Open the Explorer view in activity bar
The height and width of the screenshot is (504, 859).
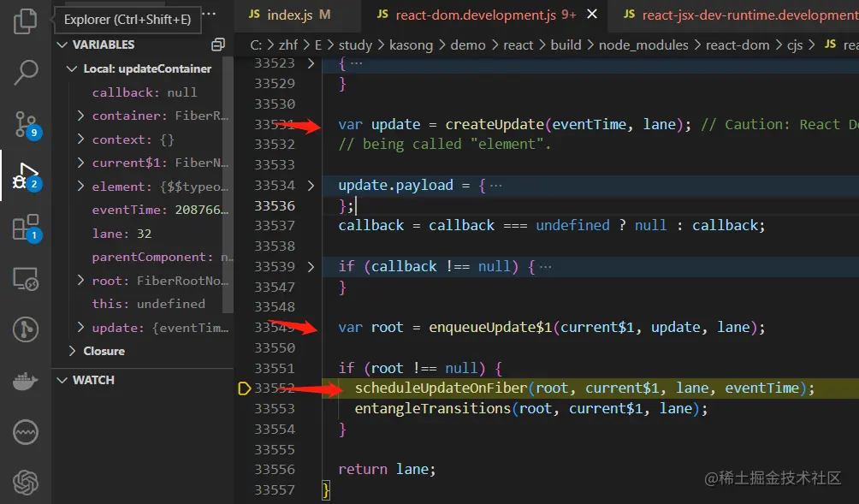[25, 21]
